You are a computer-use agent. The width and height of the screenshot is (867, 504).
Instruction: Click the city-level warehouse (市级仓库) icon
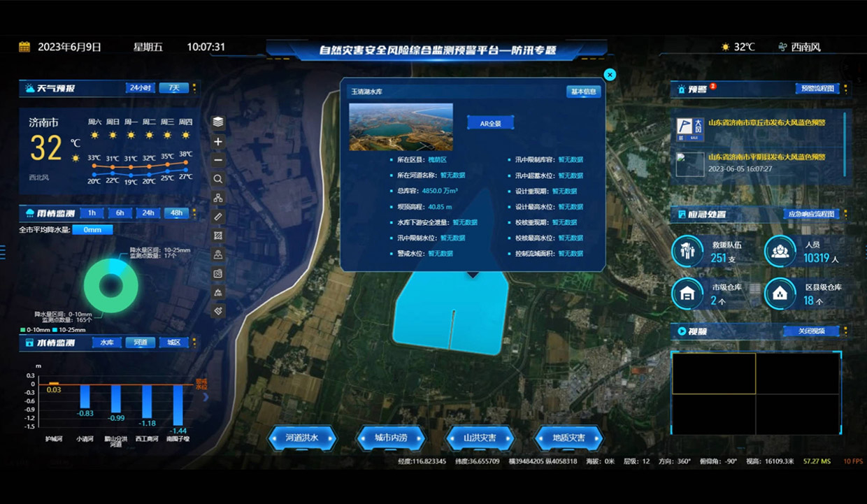(x=687, y=294)
